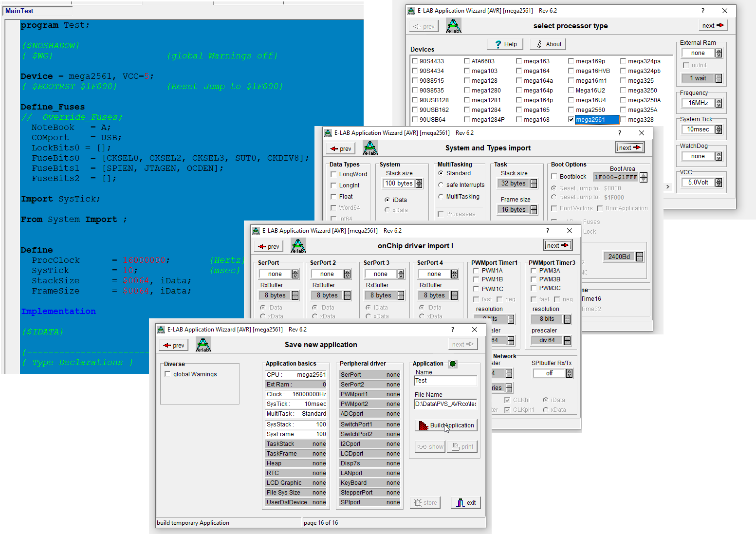The width and height of the screenshot is (756, 534).
Task: Enable the Bootblock checkbox
Action: [x=554, y=176]
